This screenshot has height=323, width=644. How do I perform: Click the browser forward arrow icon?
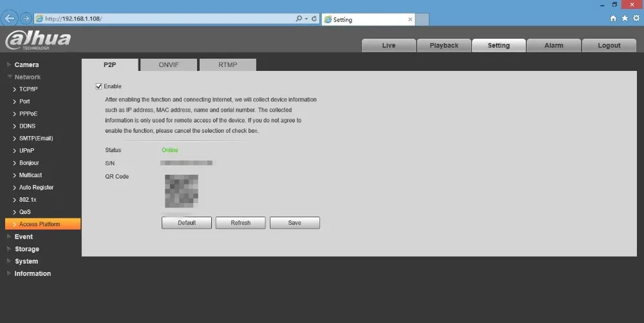(26, 19)
